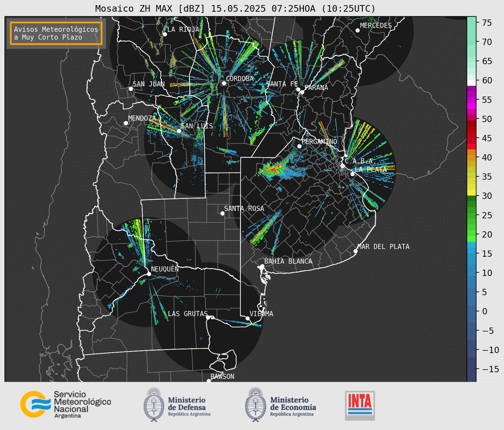Click the VIEDMA city marker

pyautogui.click(x=248, y=318)
